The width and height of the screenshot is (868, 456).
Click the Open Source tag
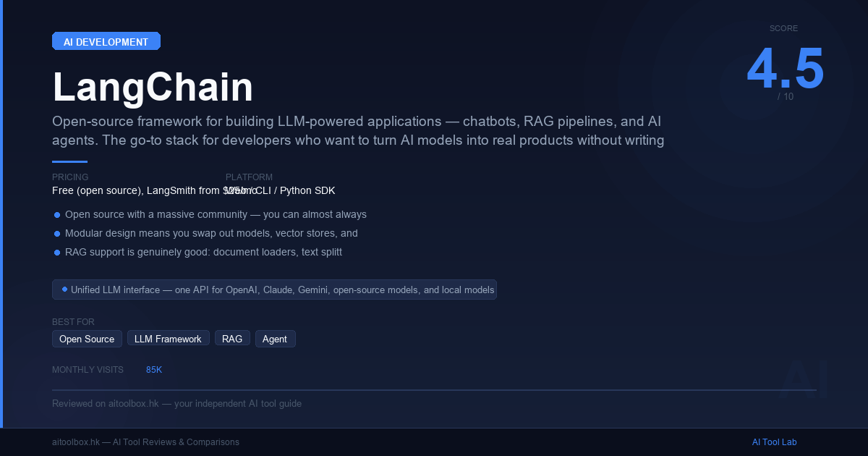[87, 339]
